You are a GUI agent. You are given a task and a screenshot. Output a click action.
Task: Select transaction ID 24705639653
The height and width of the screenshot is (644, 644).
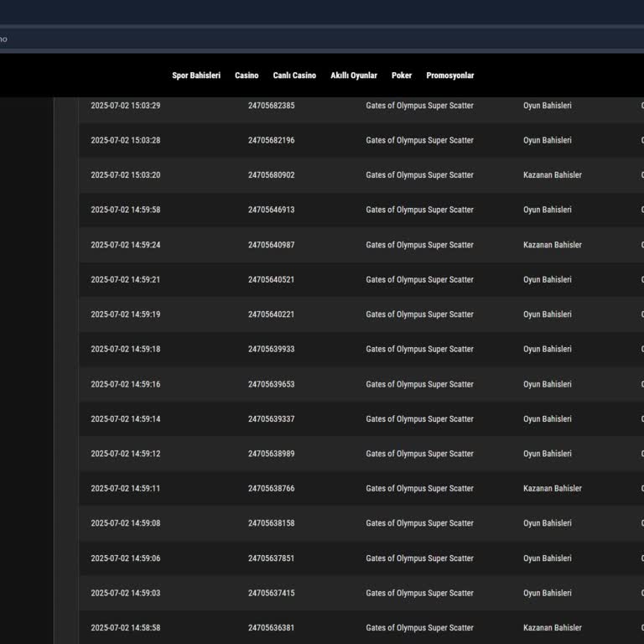[x=271, y=384]
